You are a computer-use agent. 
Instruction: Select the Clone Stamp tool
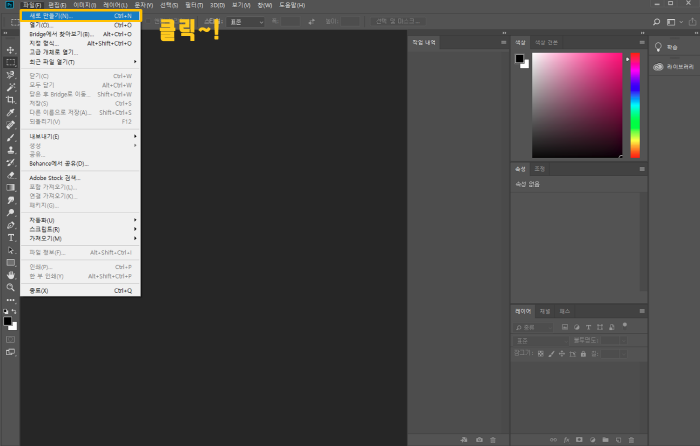pyautogui.click(x=10, y=150)
